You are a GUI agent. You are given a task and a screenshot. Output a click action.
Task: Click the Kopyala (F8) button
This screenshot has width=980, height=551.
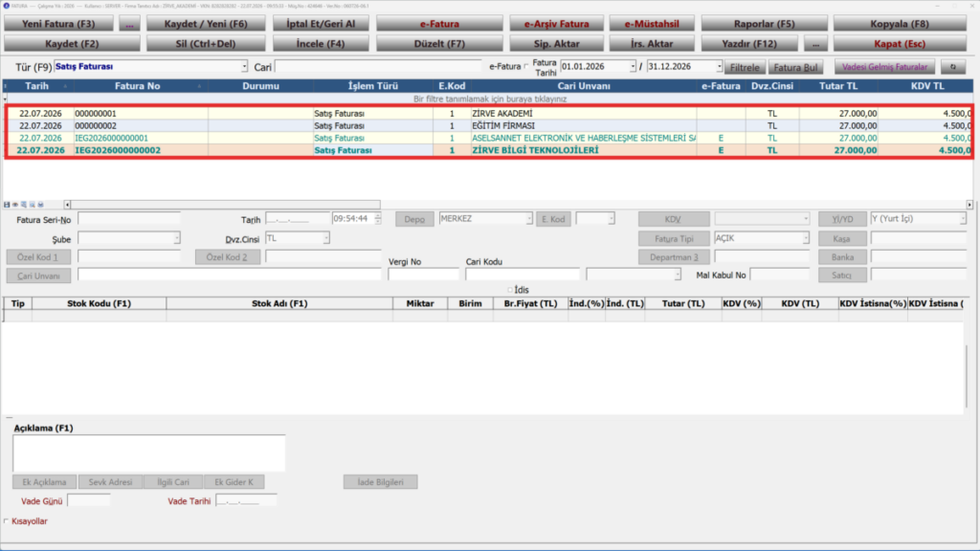coord(900,24)
